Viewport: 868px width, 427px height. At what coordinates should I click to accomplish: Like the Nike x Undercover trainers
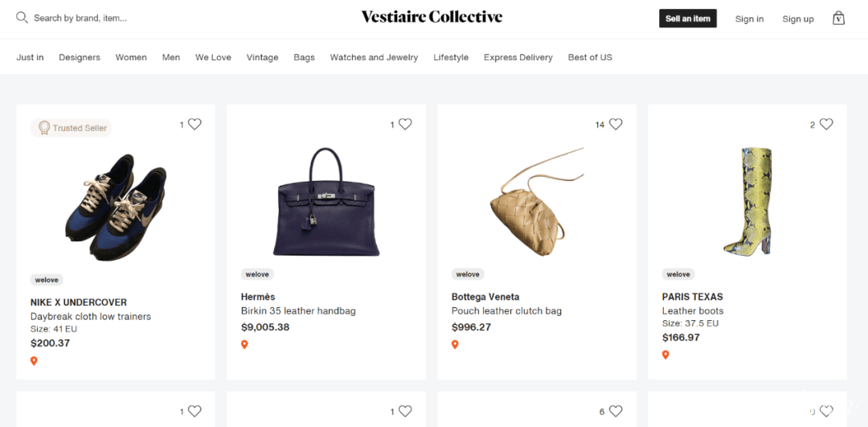coord(194,124)
